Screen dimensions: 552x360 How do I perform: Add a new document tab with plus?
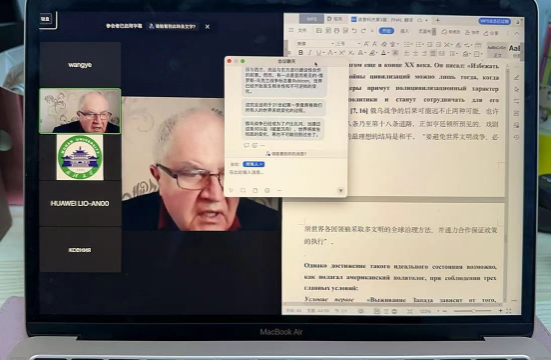(437, 20)
